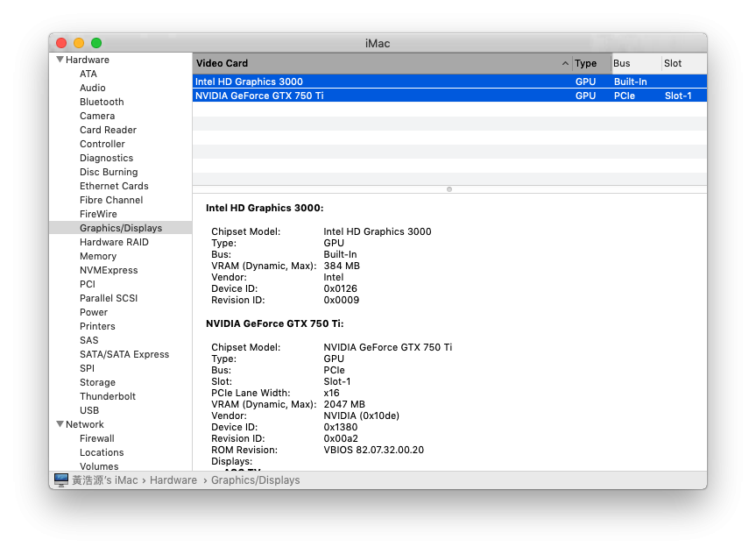The image size is (756, 554).
Task: Select the Intel HD Graphics 3000 row
Action: (x=450, y=82)
